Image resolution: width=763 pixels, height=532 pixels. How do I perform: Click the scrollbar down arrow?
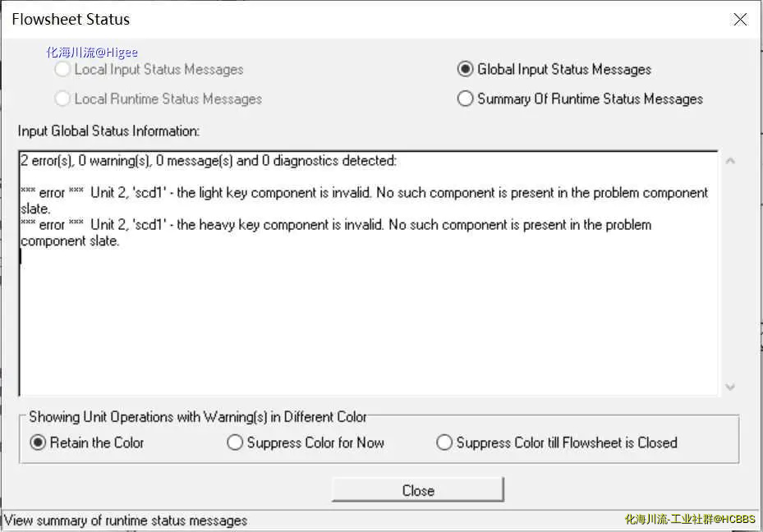[x=730, y=387]
